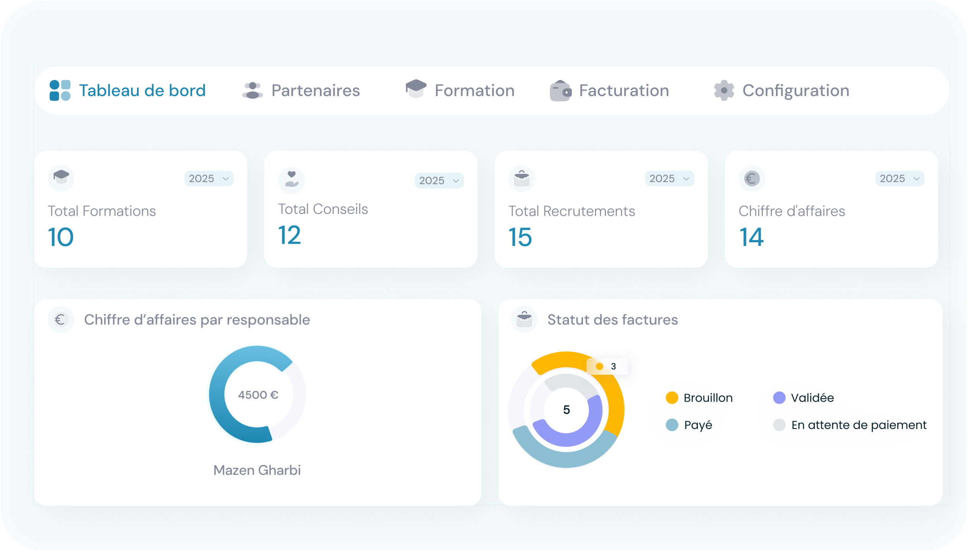Viewport: 980px width, 550px height.
Task: Switch to the Partenaires tab
Action: (x=315, y=91)
